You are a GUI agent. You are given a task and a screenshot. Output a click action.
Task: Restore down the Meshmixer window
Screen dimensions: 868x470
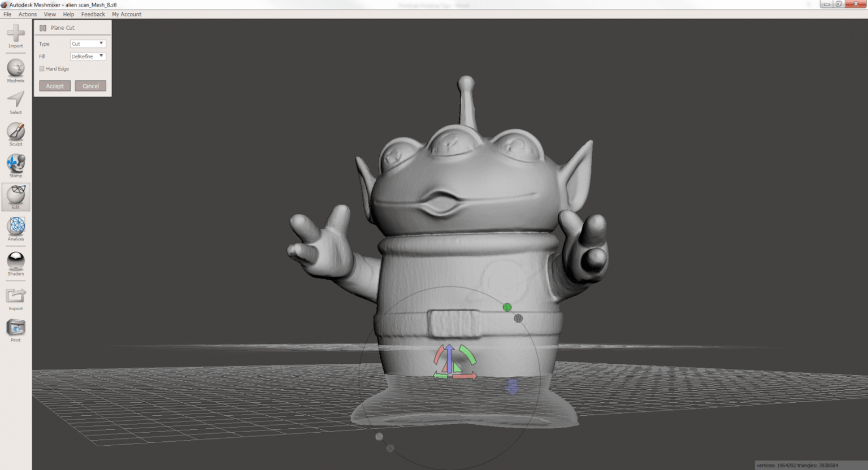pyautogui.click(x=839, y=4)
